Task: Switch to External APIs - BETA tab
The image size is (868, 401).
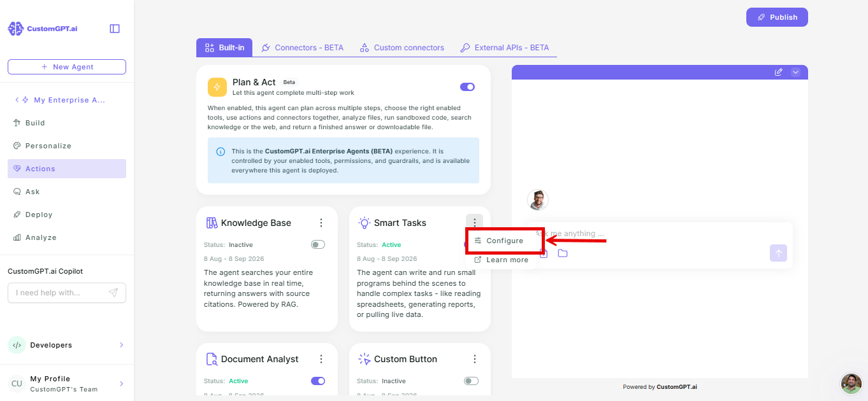Action: (x=505, y=48)
